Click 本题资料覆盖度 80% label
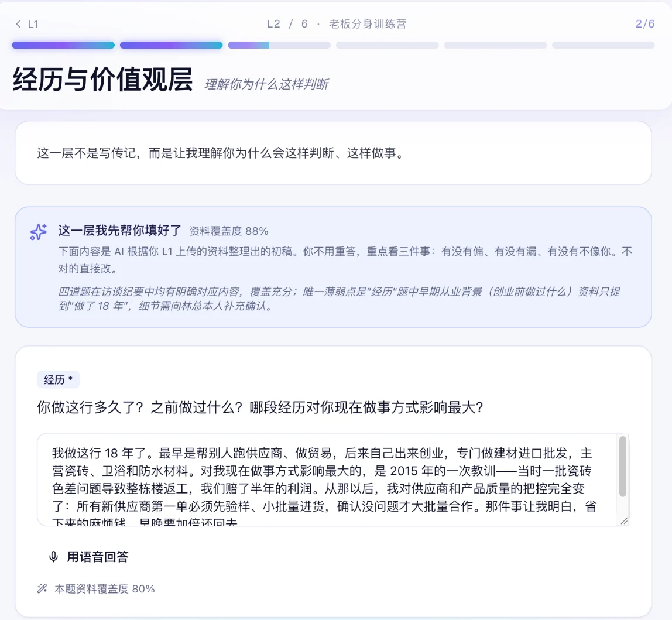672x620 pixels. tap(105, 589)
